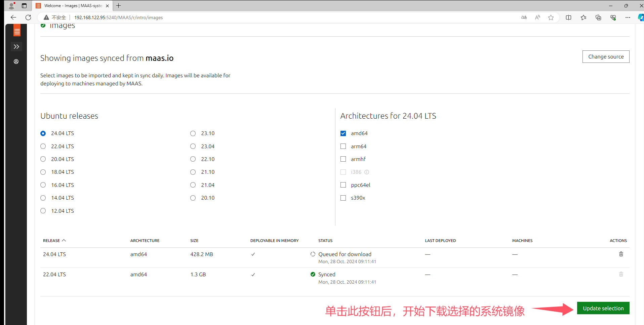Enable the arm64 architecture checkbox
The height and width of the screenshot is (325, 644).
[x=343, y=146]
